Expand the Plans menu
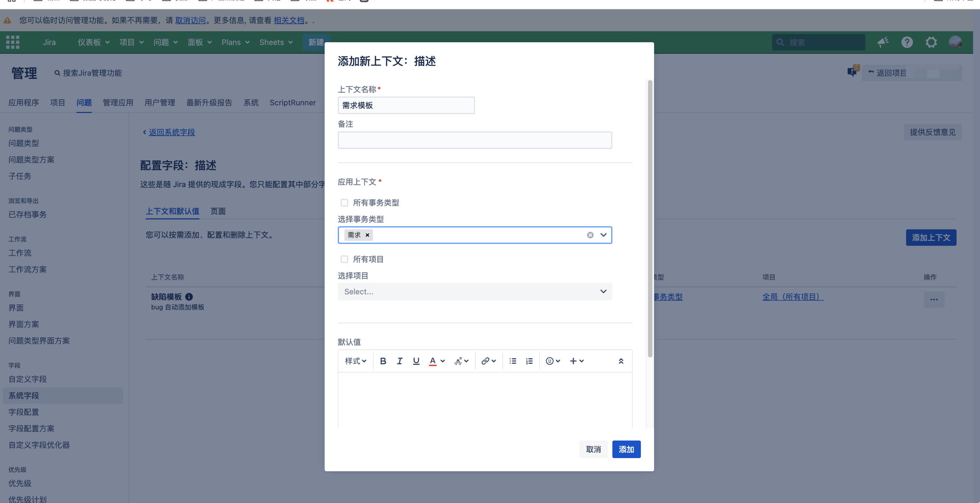 click(235, 42)
